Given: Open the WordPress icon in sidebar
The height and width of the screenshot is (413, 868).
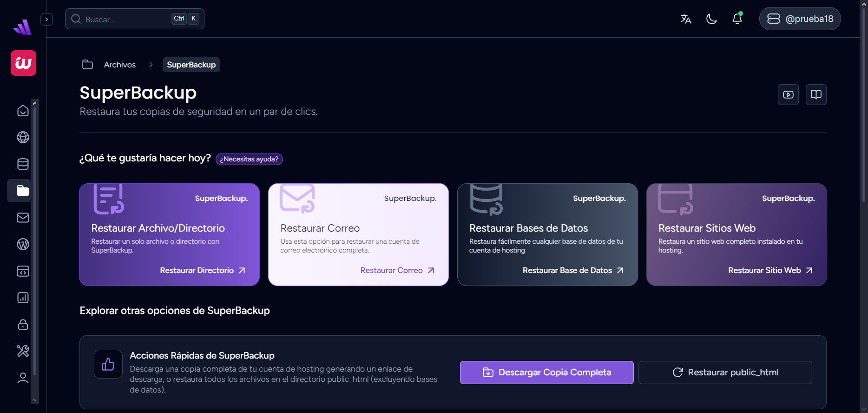Looking at the screenshot, I should 23,244.
